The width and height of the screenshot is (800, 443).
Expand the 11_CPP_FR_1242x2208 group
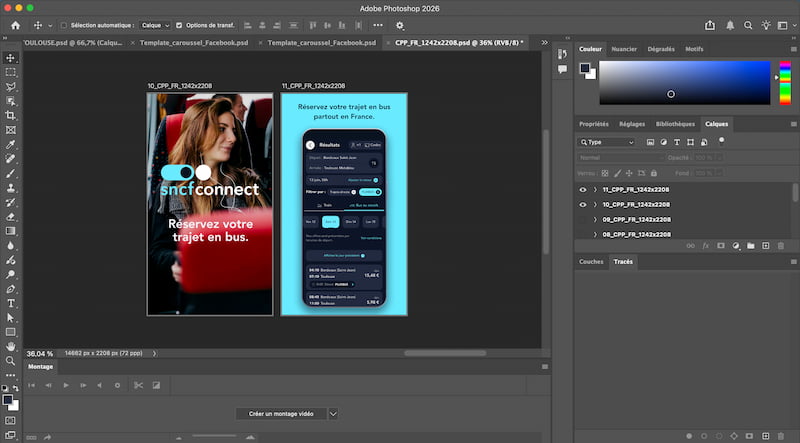click(x=595, y=189)
